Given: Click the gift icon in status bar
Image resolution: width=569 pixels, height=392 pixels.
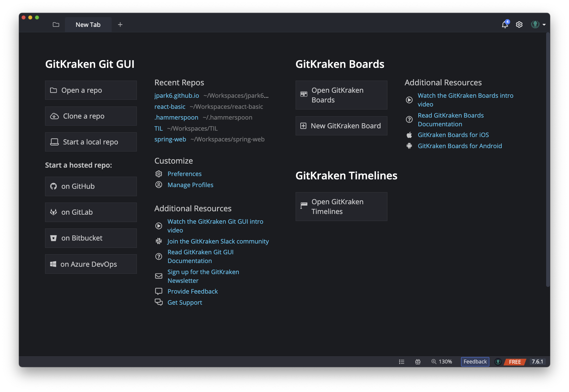Looking at the screenshot, I should 418,362.
